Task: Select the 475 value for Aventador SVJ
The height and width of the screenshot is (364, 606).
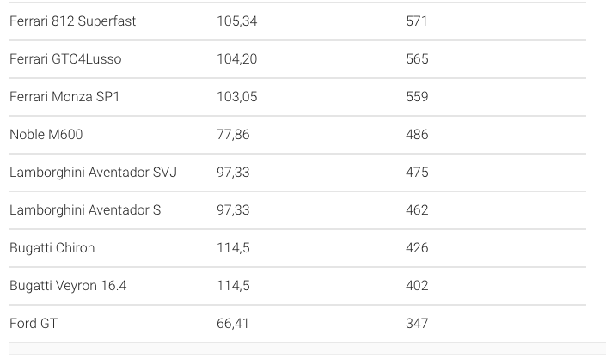Action: (417, 173)
